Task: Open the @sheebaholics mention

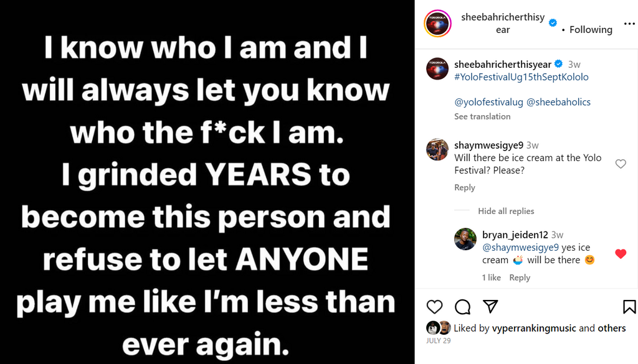Action: click(x=558, y=102)
